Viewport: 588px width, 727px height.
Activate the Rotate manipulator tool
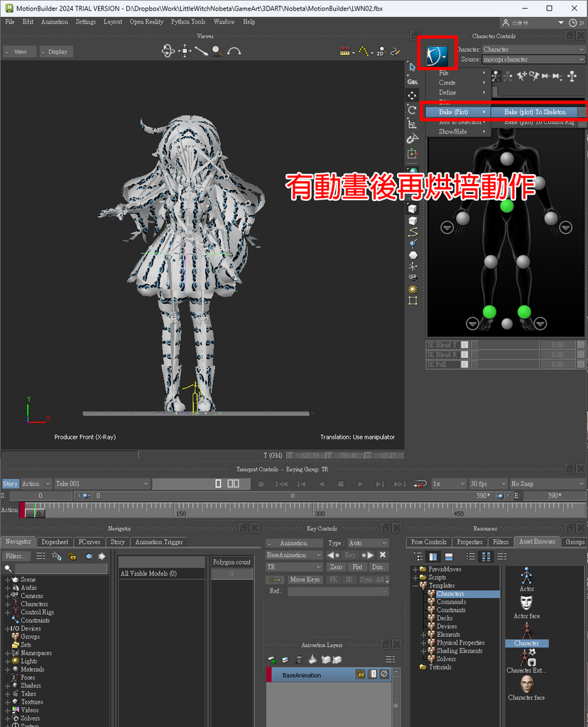point(412,110)
